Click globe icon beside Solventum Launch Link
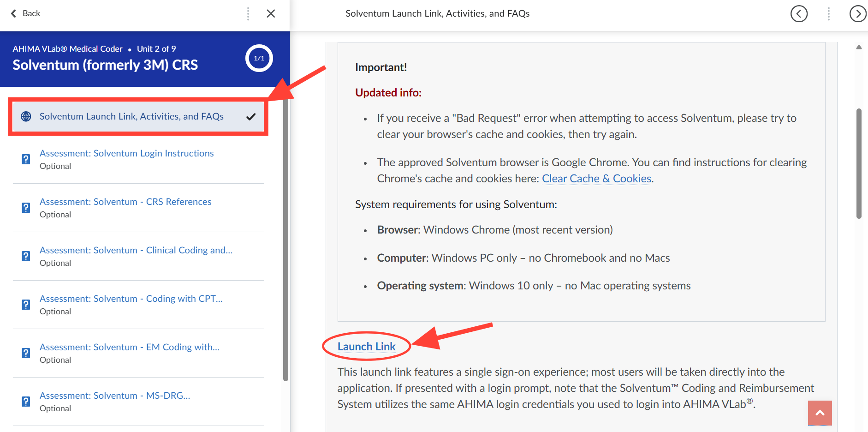 [x=26, y=116]
